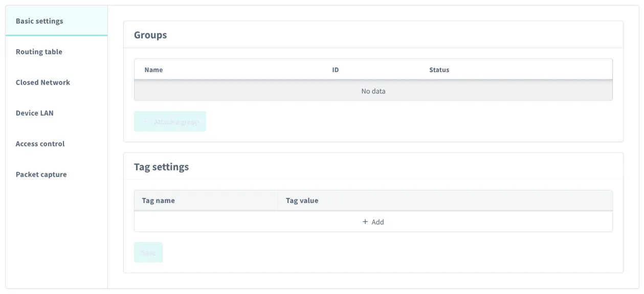Click the Name column header in Groups

[153, 70]
